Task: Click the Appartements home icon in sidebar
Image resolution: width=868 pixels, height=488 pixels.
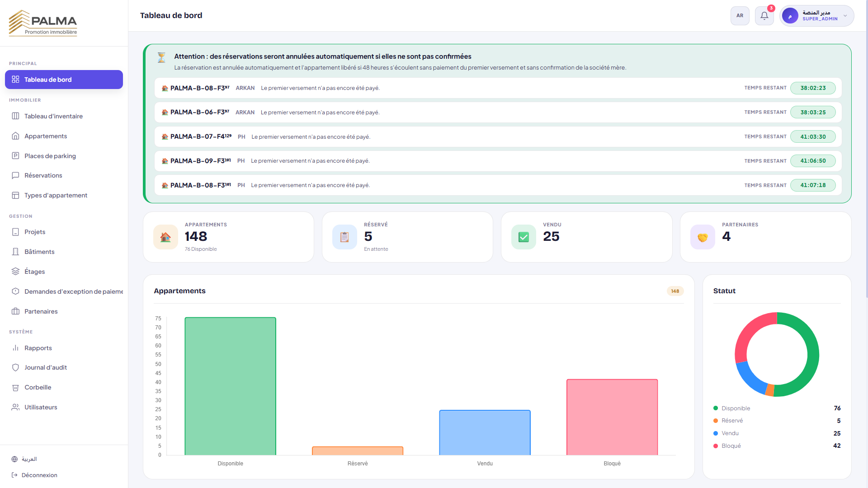Action: [15, 136]
